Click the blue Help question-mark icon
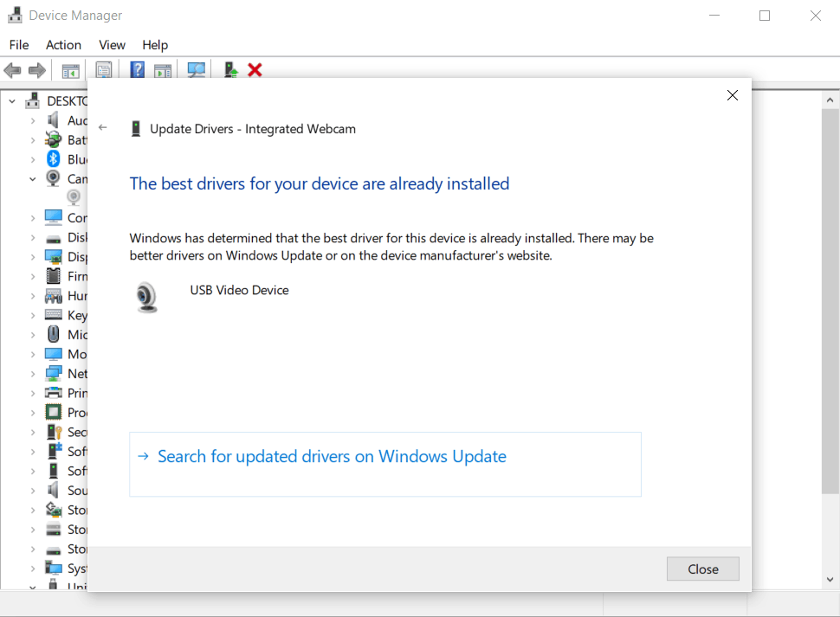 pyautogui.click(x=137, y=69)
